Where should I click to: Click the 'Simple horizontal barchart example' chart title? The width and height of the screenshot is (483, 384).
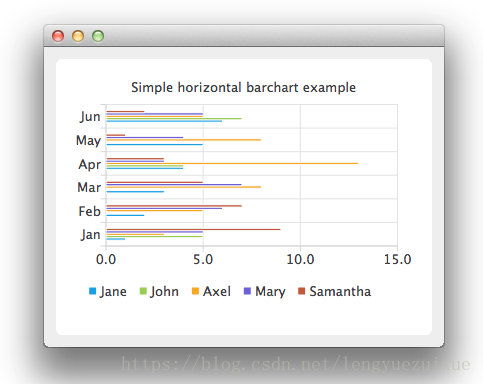tap(243, 88)
